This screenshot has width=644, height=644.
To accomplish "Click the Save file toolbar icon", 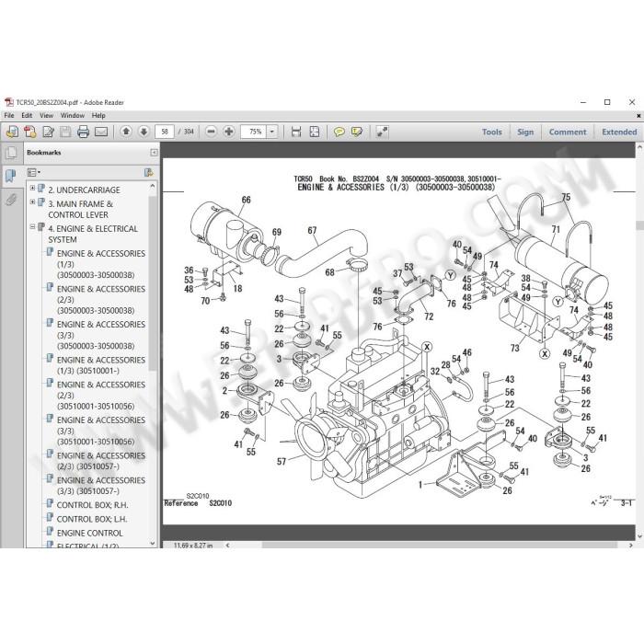I will coord(65,132).
